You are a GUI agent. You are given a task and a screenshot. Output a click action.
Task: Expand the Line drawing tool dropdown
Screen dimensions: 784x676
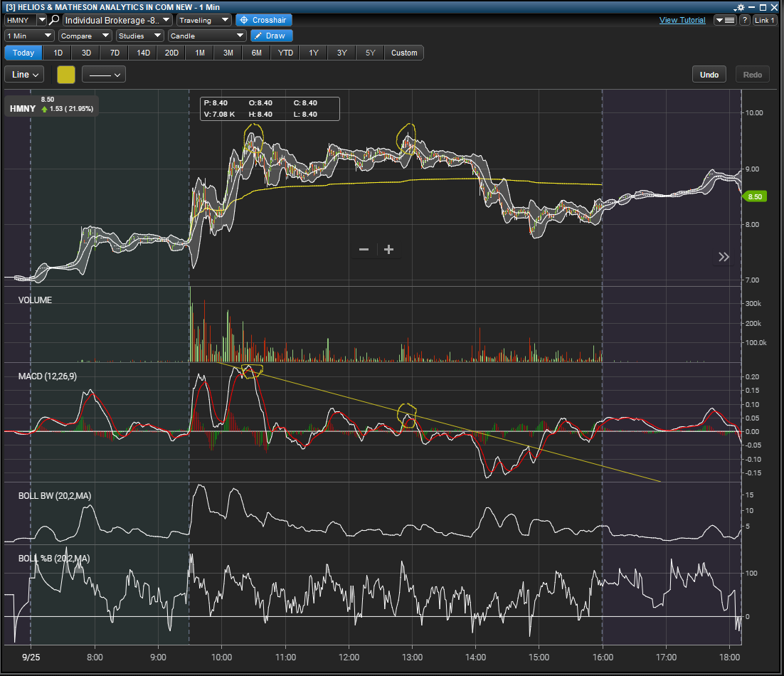click(25, 74)
